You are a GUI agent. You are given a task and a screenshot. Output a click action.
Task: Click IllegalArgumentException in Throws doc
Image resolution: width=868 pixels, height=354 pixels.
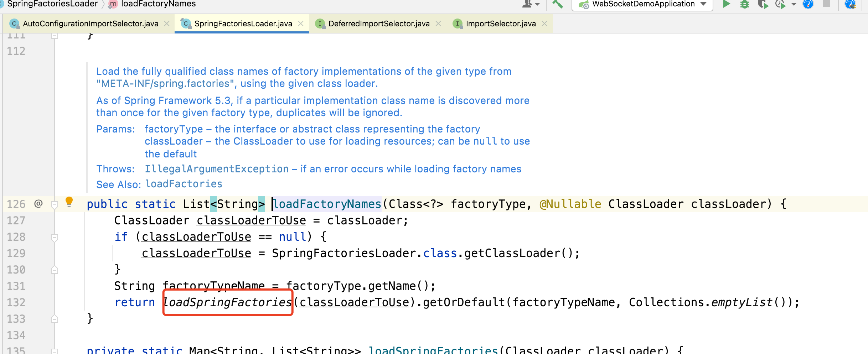[217, 169]
